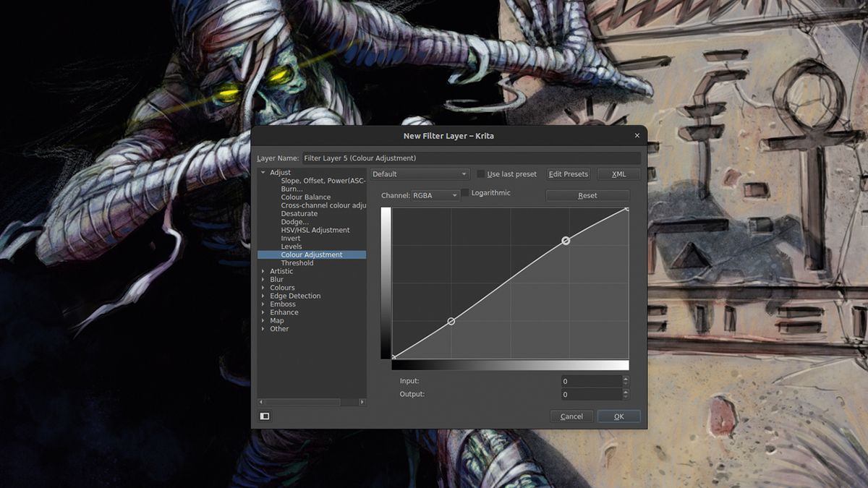Select the lower curve control point

[451, 320]
